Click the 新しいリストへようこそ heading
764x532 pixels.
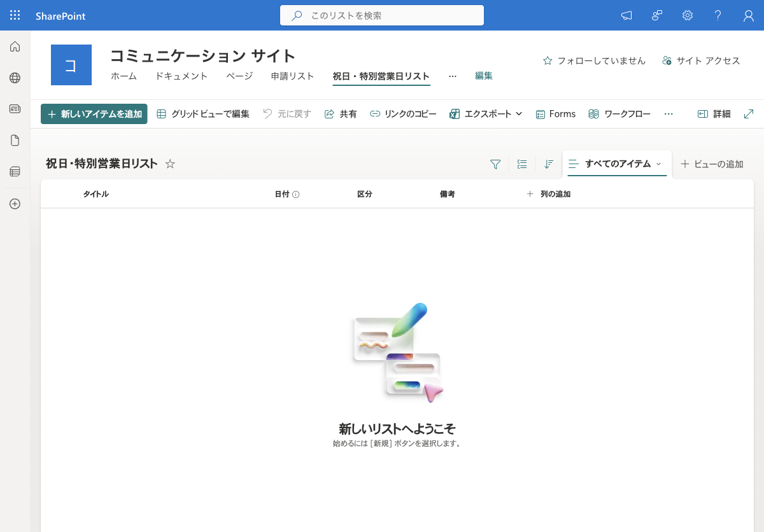(397, 428)
